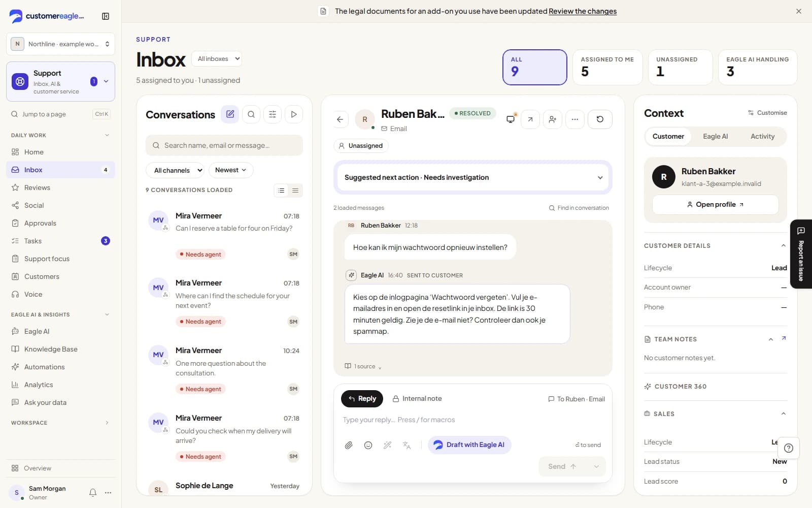Open the magic wand rewrite tool

pos(387,445)
